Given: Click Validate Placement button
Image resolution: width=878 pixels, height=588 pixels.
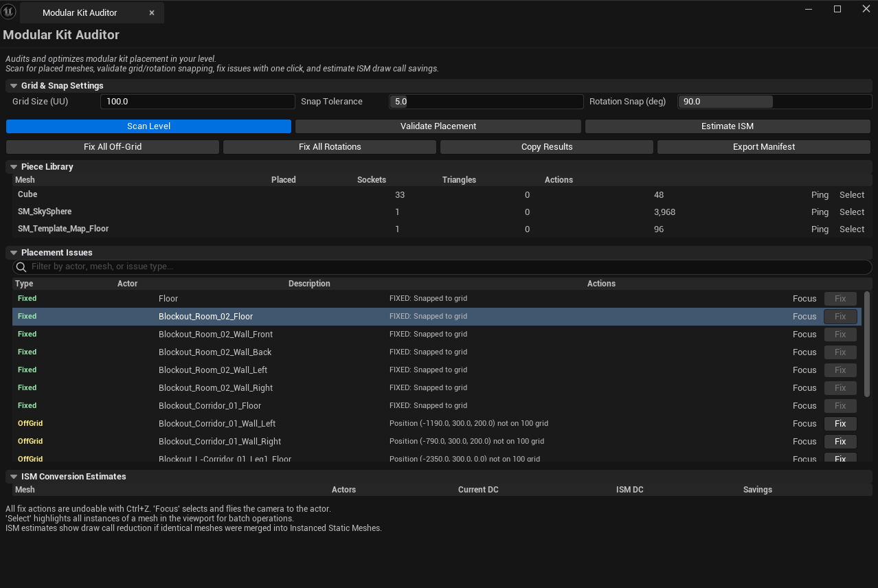Looking at the screenshot, I should click(438, 126).
